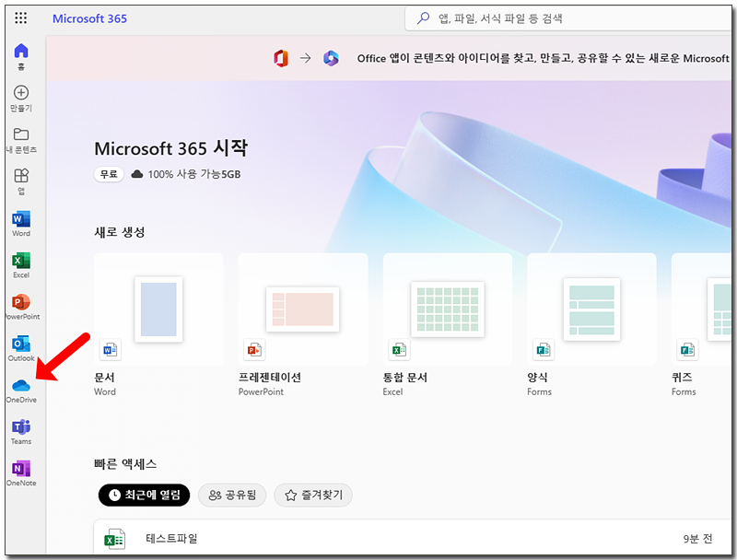Go to the Home sidebar icon

(21, 56)
